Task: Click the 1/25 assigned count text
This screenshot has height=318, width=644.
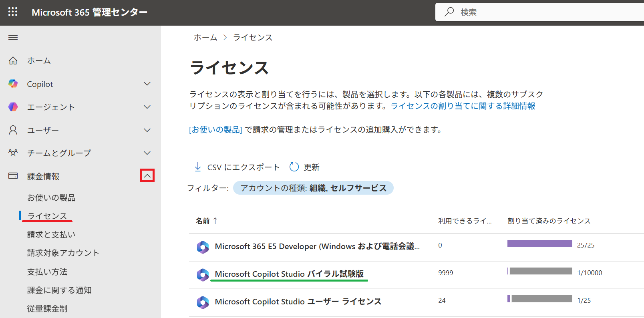Action: tap(584, 300)
